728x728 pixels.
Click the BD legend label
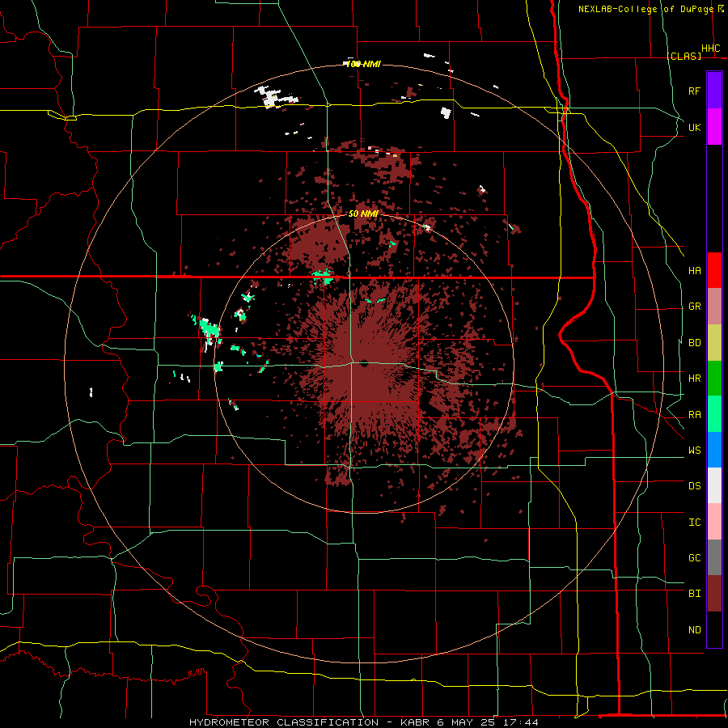click(694, 343)
